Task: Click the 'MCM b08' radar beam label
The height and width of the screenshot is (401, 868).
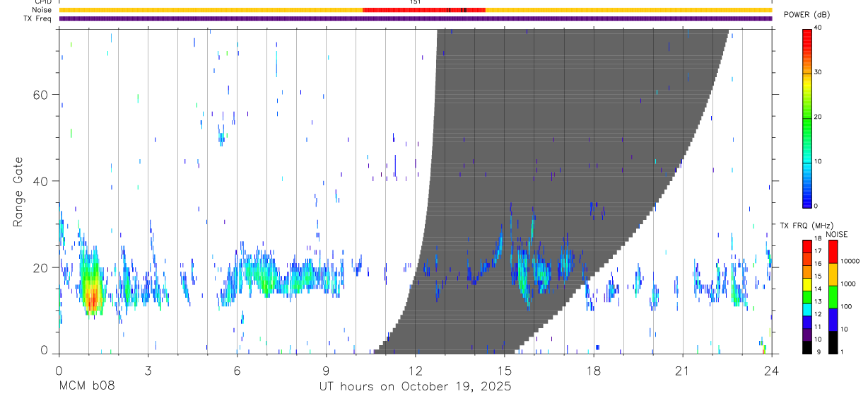Action: pyautogui.click(x=86, y=386)
